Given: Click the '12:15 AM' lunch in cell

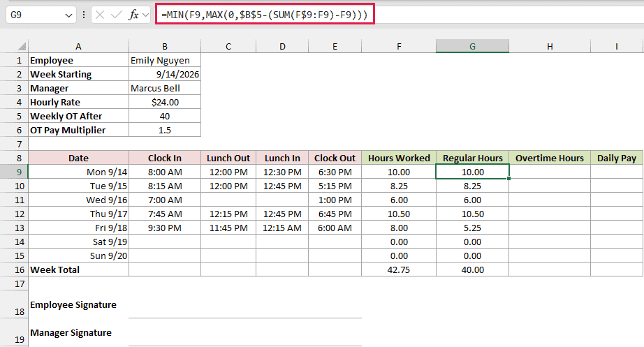Looking at the screenshot, I should [x=282, y=228].
